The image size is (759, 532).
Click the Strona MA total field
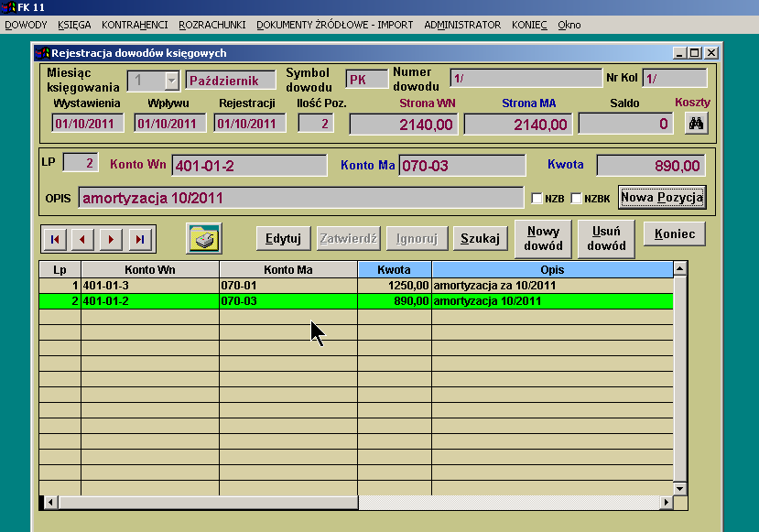[518, 125]
